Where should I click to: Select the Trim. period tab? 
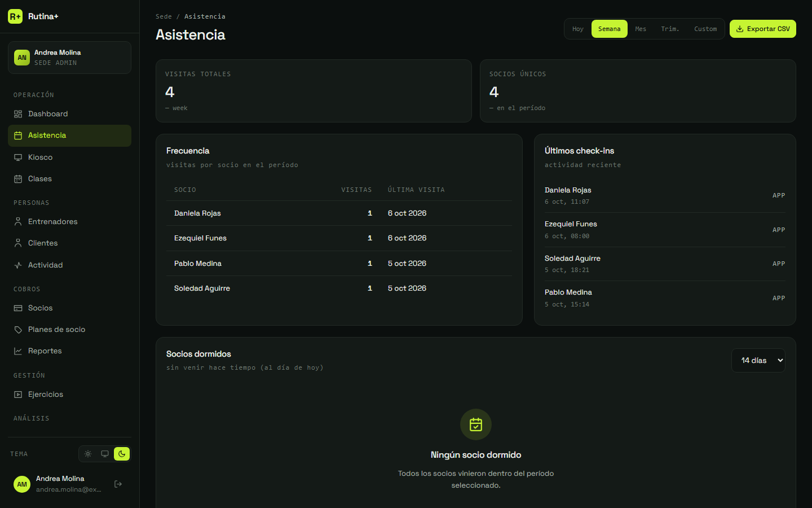(670, 29)
